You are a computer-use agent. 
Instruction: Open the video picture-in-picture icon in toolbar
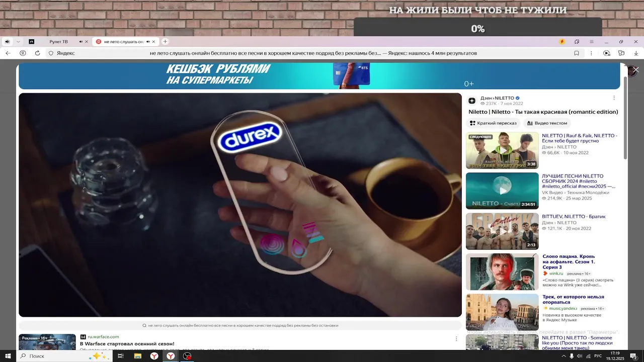(607, 53)
